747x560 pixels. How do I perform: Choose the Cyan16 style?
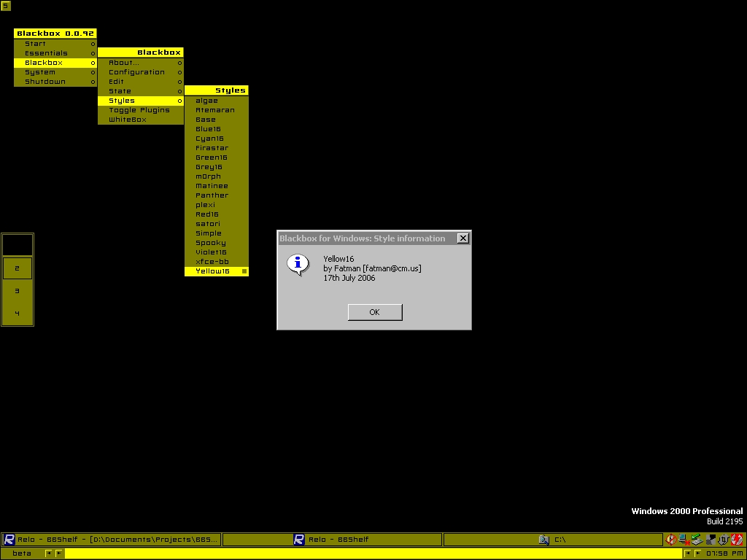click(216, 139)
